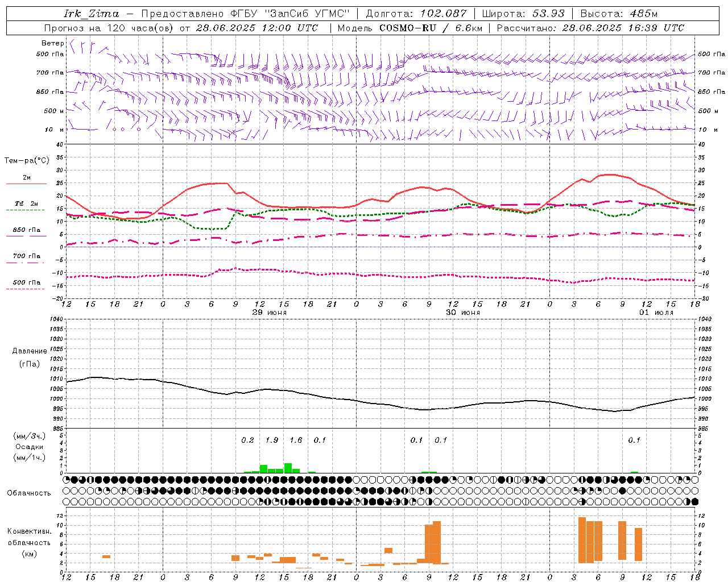This screenshot has height=582, width=728.
Task: Click the Td 2м dew point legend entry
Action: pos(26,203)
